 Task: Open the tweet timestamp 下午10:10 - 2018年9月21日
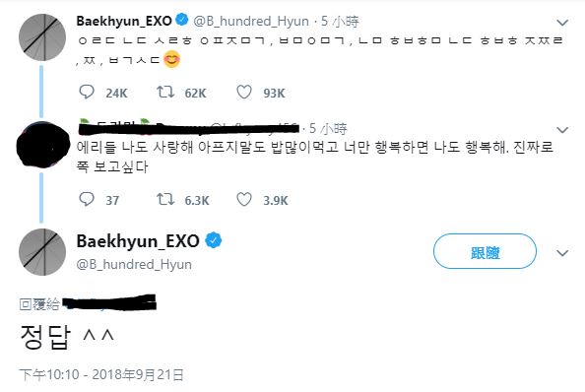(101, 375)
